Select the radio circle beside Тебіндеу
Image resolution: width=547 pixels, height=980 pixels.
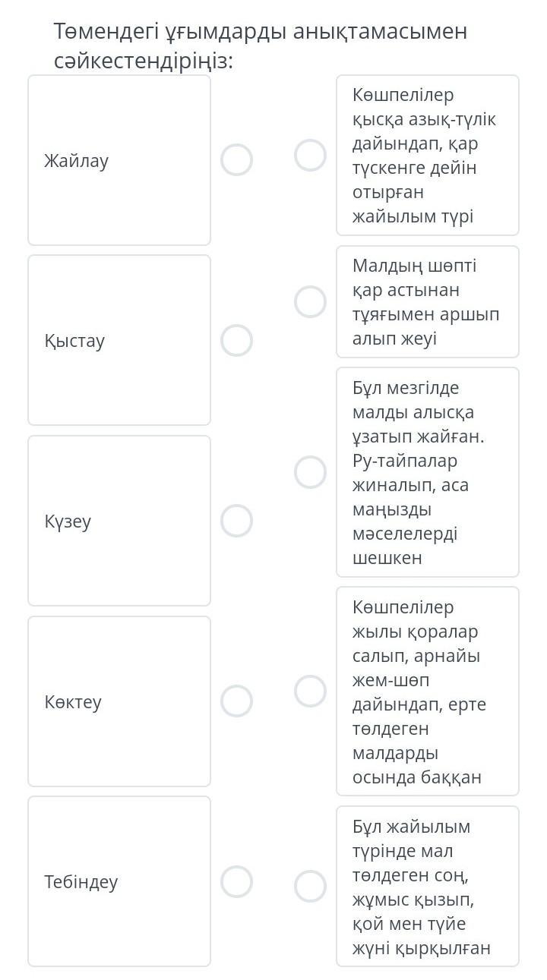(236, 881)
